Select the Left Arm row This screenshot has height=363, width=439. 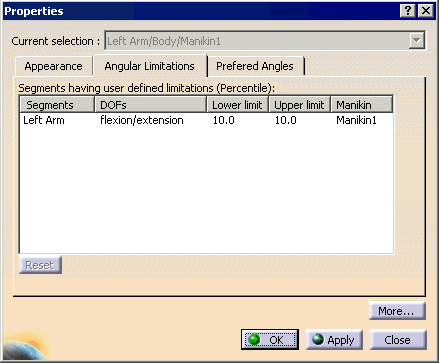click(206, 120)
